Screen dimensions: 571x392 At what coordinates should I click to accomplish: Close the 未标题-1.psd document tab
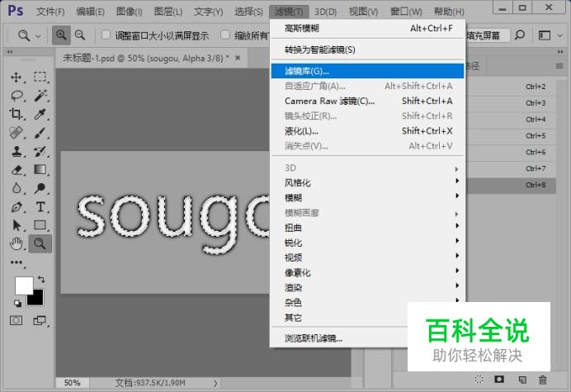[238, 58]
